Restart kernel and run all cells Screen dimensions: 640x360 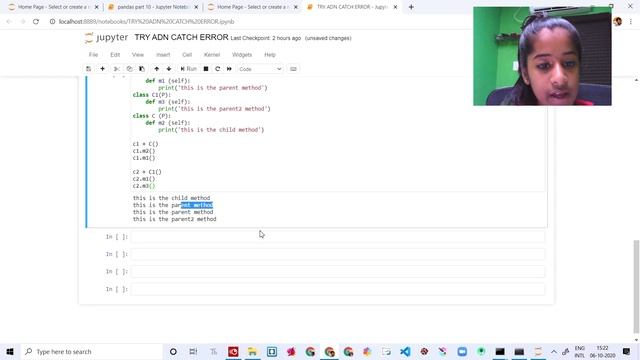tap(229, 69)
